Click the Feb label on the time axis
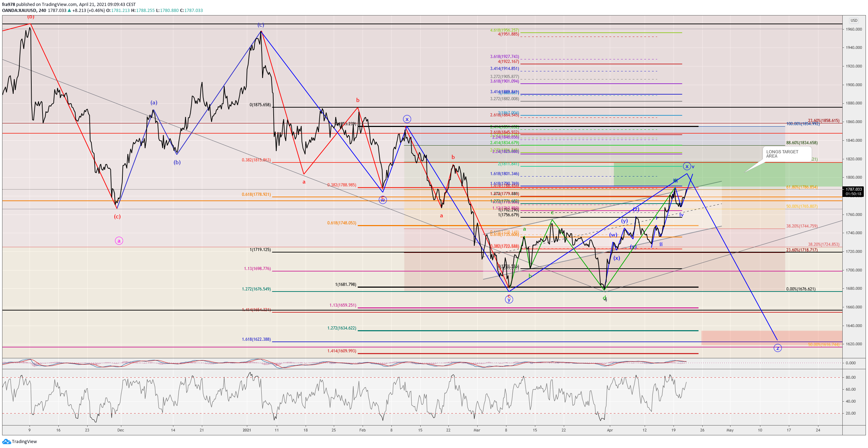 (363, 430)
